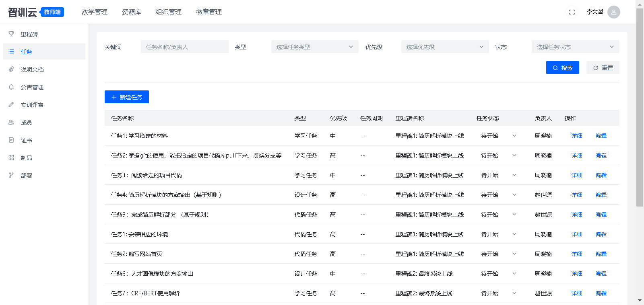The width and height of the screenshot is (644, 305).
Task: Navigate to 实训评审 in the sidebar
Action: point(44,105)
